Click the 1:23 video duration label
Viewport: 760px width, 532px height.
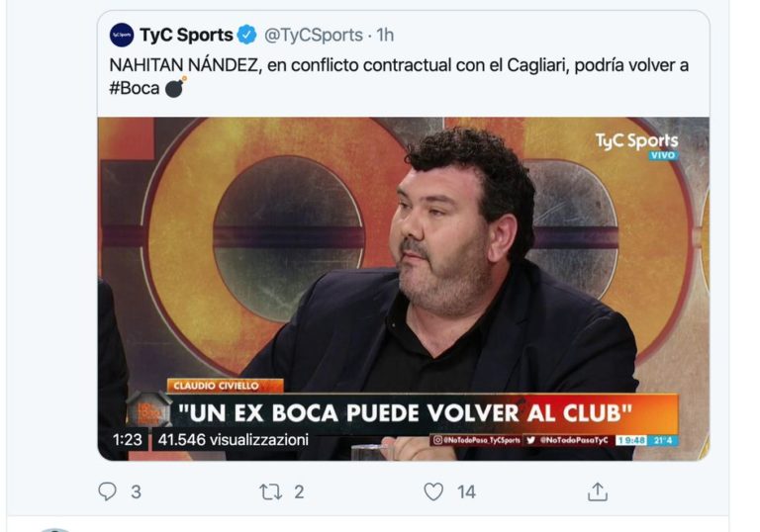127,439
